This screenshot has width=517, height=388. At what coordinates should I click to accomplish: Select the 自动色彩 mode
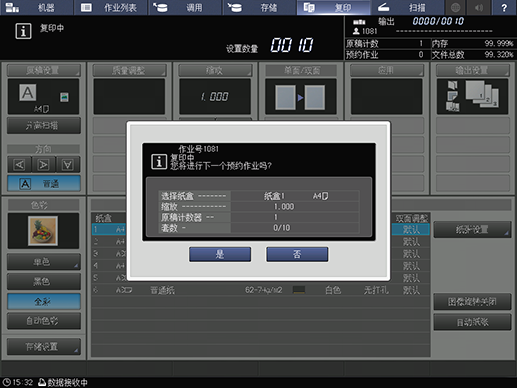pyautogui.click(x=43, y=321)
